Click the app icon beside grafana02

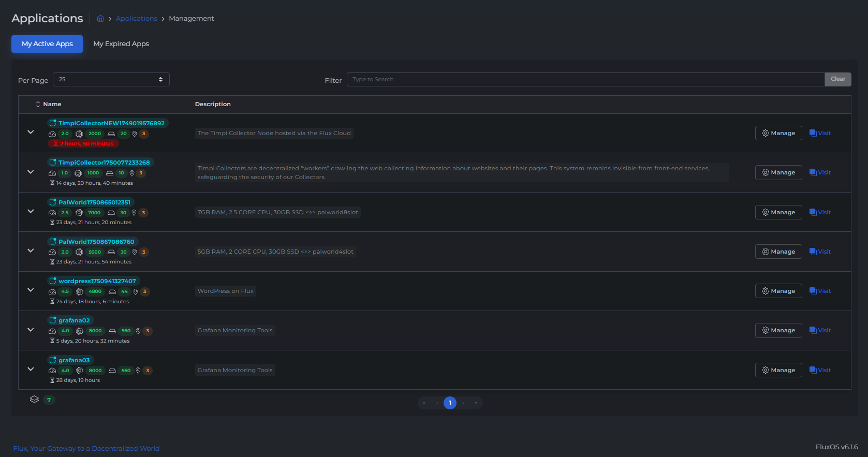point(52,320)
